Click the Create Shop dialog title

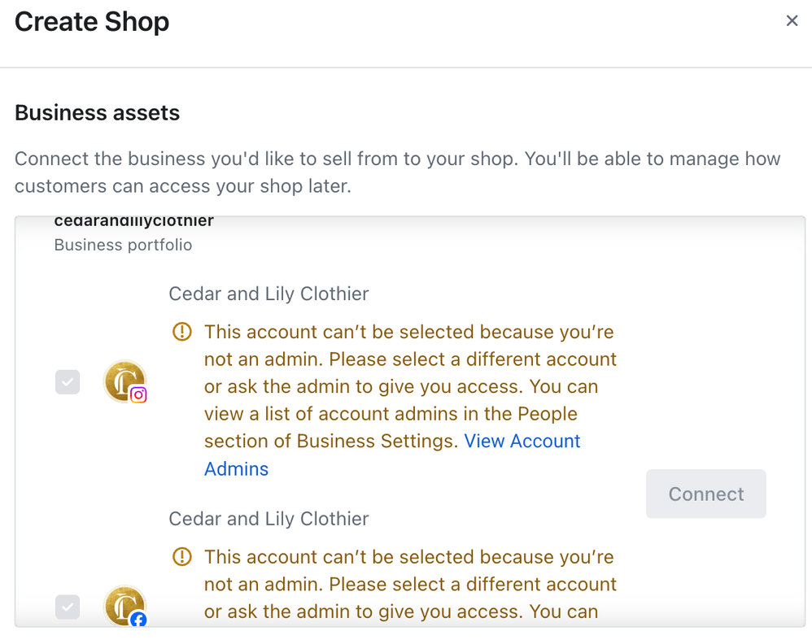92,22
